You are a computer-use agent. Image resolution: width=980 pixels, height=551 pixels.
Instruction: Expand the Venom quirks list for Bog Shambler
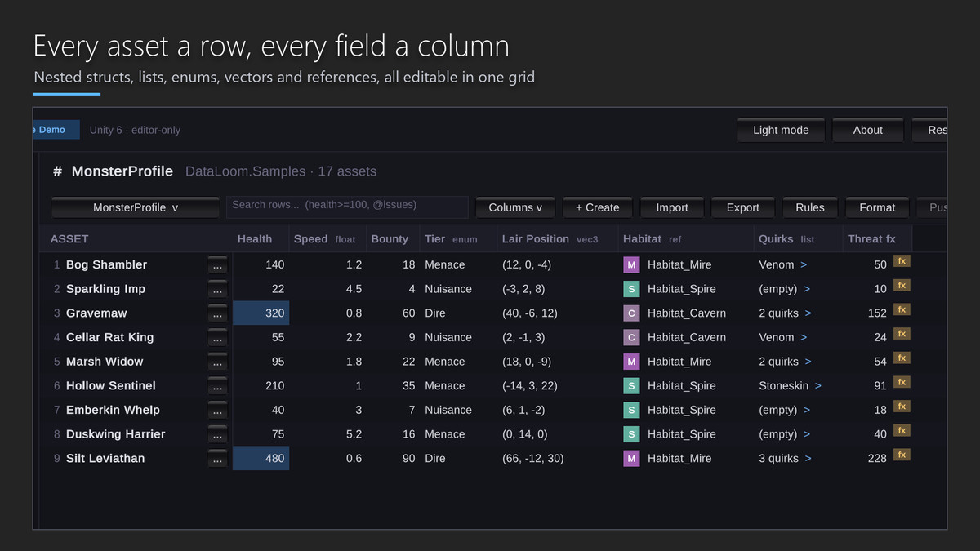tap(804, 264)
